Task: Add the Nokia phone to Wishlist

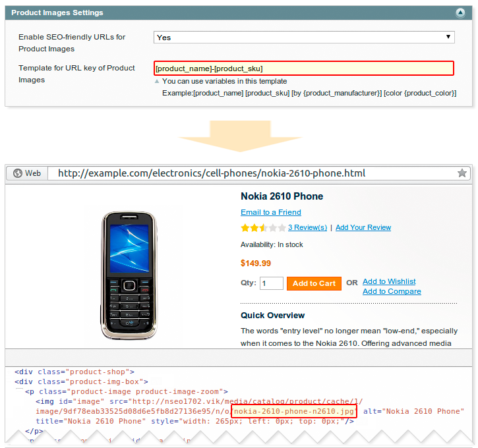Action: click(389, 281)
